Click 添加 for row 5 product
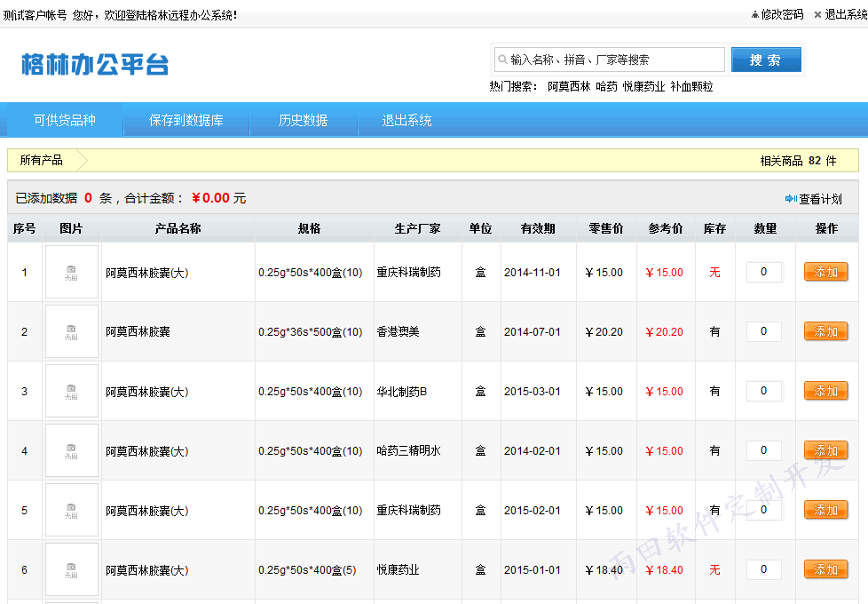The width and height of the screenshot is (868, 604). pos(826,510)
